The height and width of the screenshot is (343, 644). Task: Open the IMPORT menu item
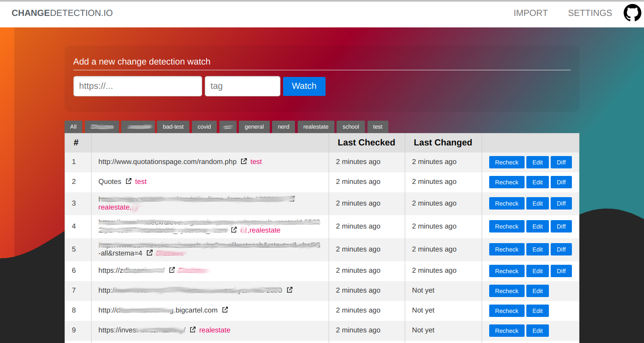point(530,13)
